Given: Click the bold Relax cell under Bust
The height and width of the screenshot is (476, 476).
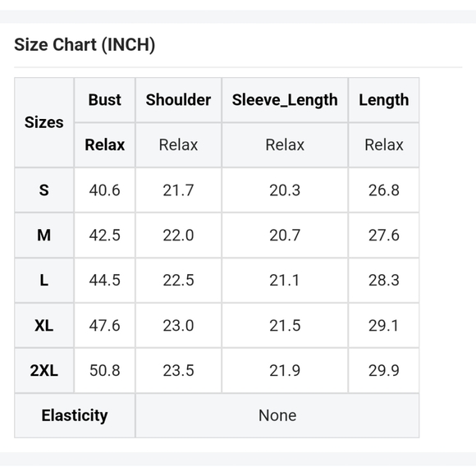Looking at the screenshot, I should pyautogui.click(x=105, y=144).
